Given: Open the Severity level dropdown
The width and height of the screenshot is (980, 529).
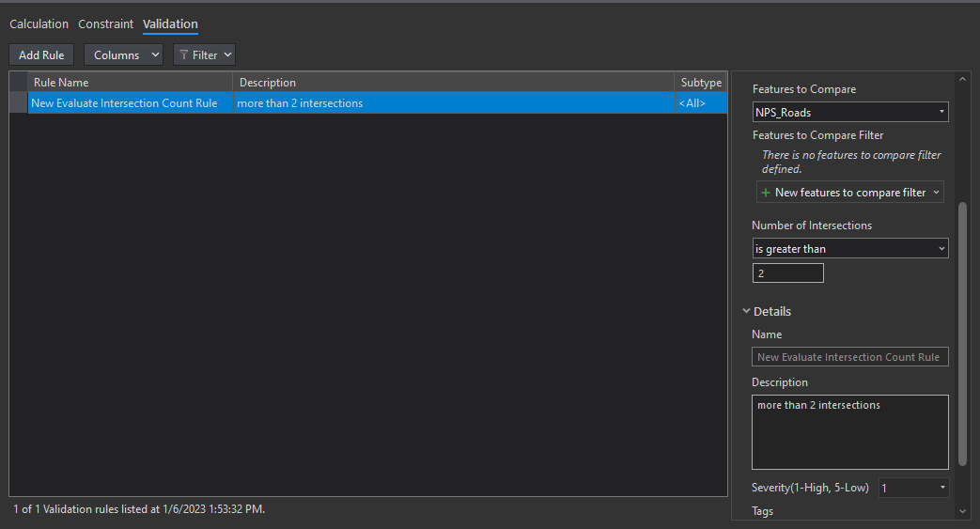Looking at the screenshot, I should coord(913,488).
